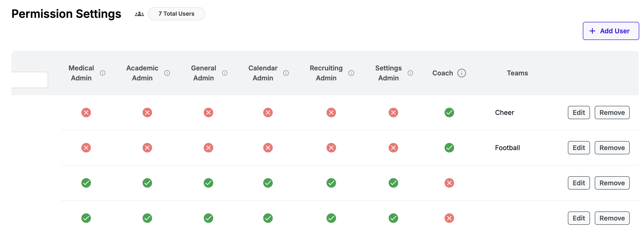Click the info icon next to Medical Admin

103,73
